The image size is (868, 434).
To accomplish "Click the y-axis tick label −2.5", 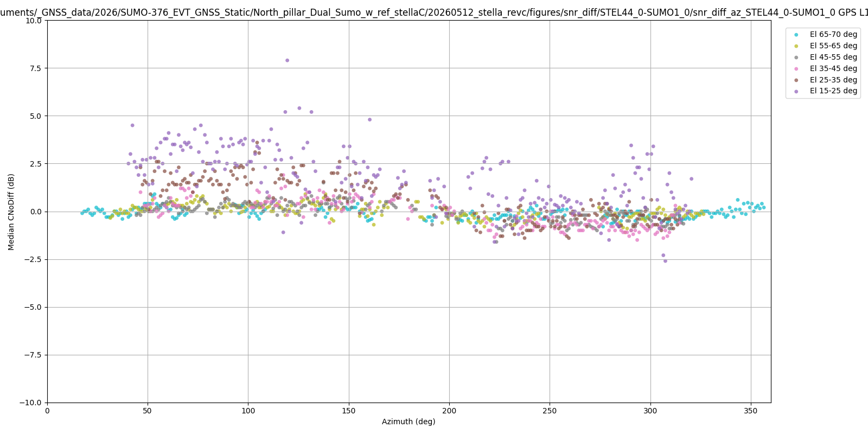I will pyautogui.click(x=33, y=259).
